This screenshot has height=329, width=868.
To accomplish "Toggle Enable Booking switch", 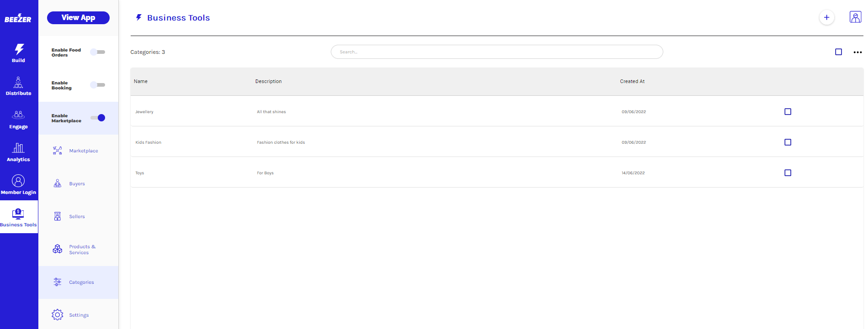I will pos(98,85).
